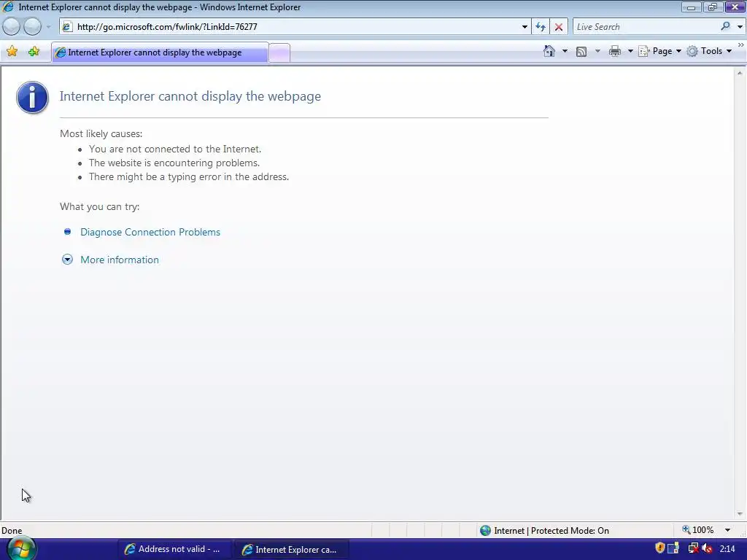This screenshot has height=560, width=747.
Task: Click the muted volume tray icon
Action: (707, 548)
